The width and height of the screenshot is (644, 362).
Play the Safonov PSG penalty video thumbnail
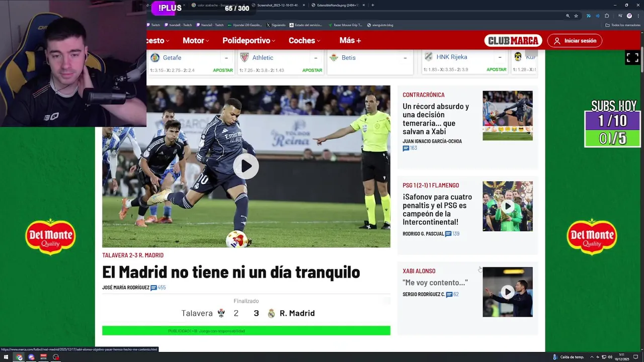pos(508,206)
